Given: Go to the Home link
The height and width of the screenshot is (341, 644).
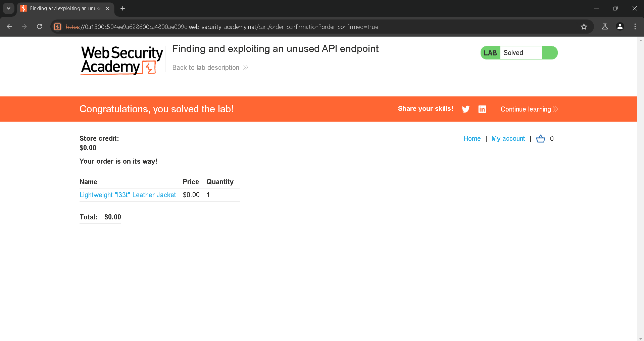Looking at the screenshot, I should pyautogui.click(x=472, y=138).
